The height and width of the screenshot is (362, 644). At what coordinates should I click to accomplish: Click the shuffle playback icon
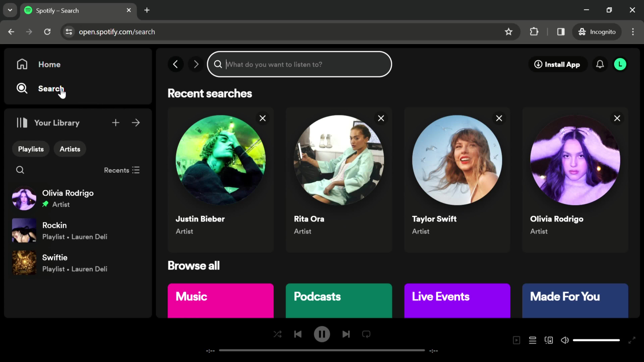[x=278, y=334]
